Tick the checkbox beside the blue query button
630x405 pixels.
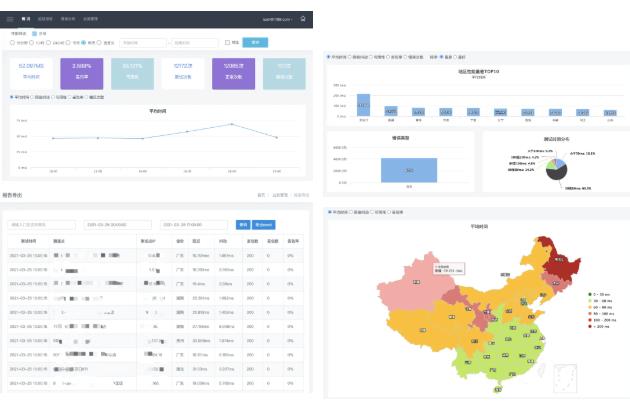point(227,42)
